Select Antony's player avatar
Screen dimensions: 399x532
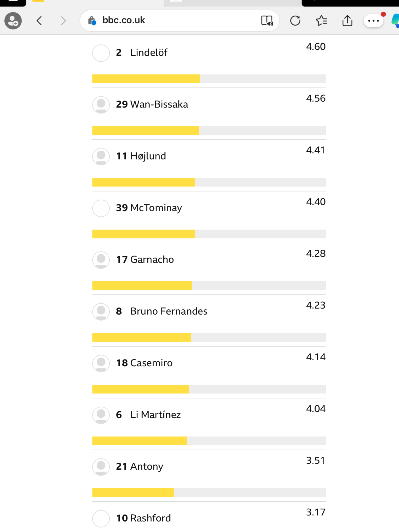tap(101, 467)
